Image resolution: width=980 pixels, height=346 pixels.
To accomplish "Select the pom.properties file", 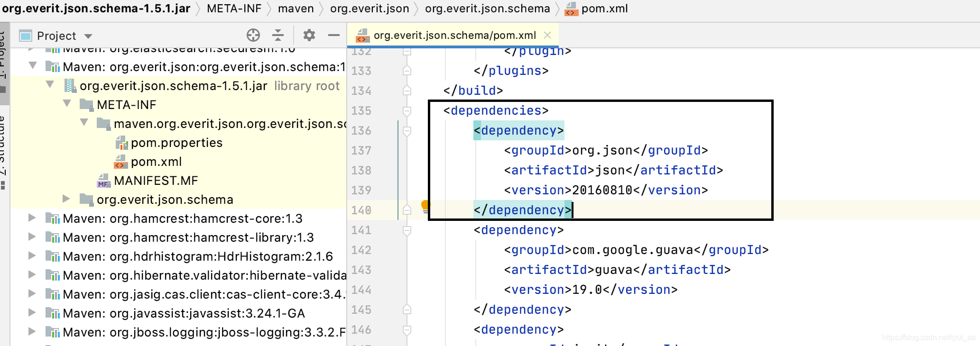I will [x=176, y=143].
